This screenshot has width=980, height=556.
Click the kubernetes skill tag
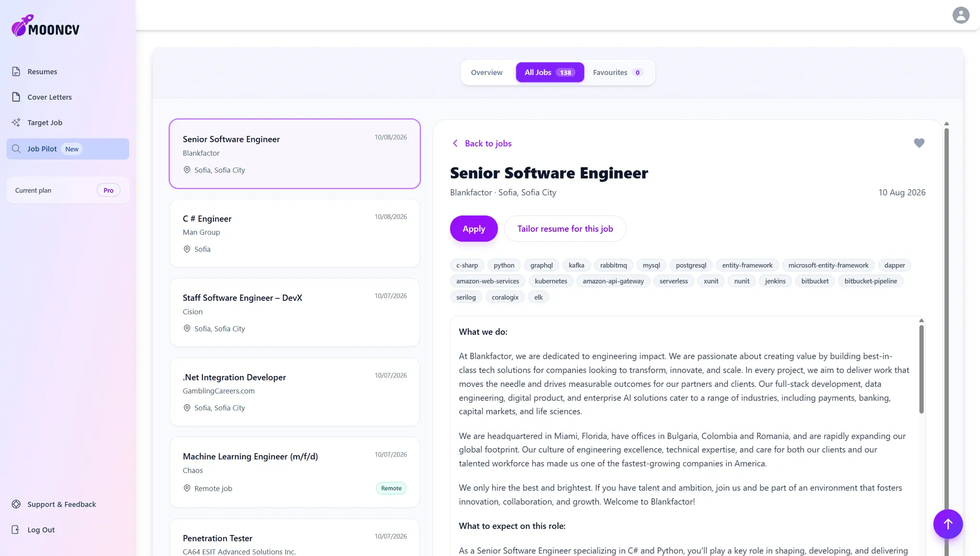551,281
